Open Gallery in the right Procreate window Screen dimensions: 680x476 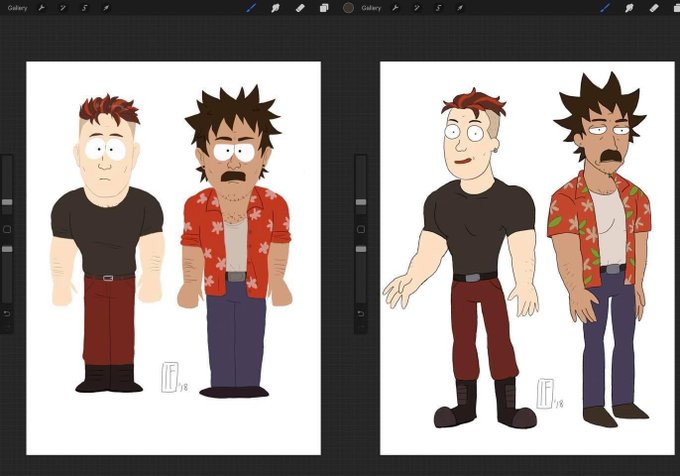pos(371,8)
